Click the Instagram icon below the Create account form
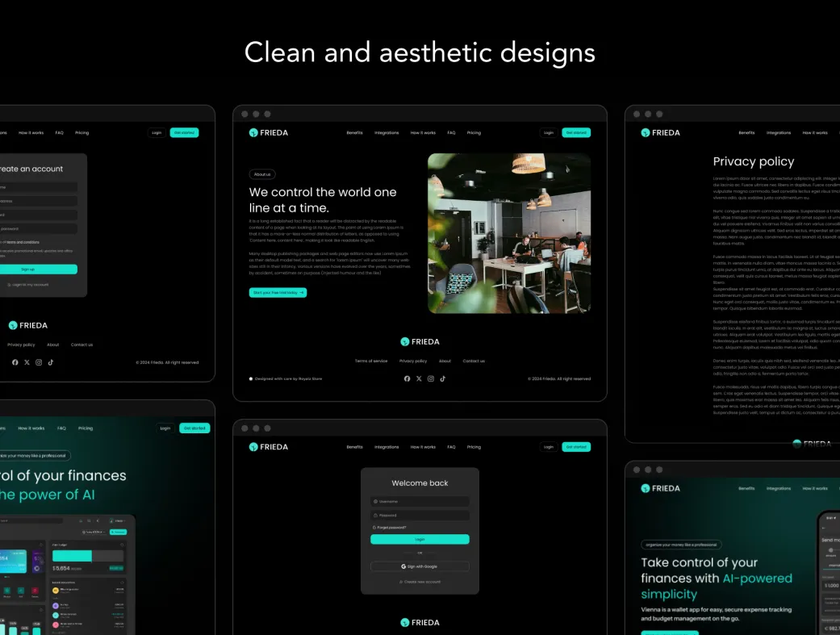 (39, 362)
